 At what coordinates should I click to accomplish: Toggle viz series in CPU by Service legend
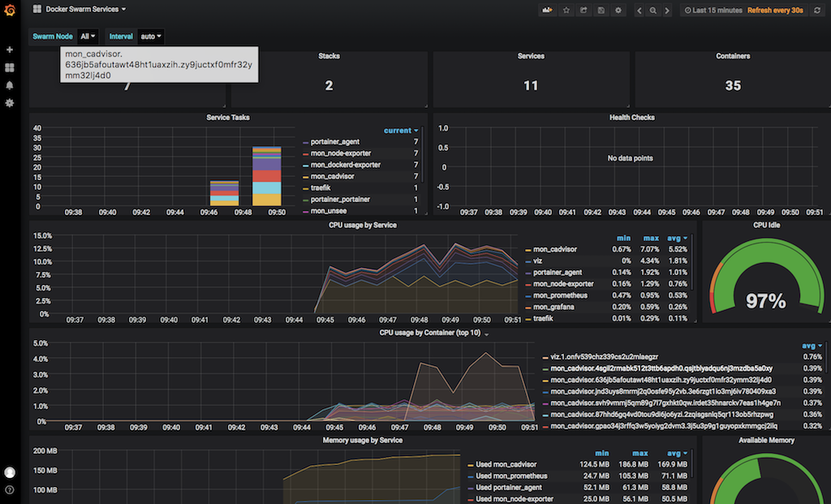click(x=537, y=261)
